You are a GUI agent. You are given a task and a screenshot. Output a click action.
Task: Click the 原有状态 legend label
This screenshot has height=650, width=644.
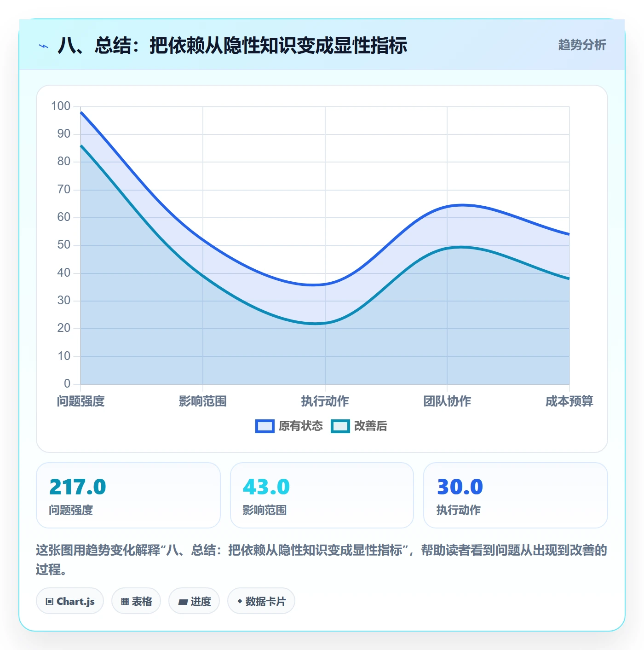point(301,426)
